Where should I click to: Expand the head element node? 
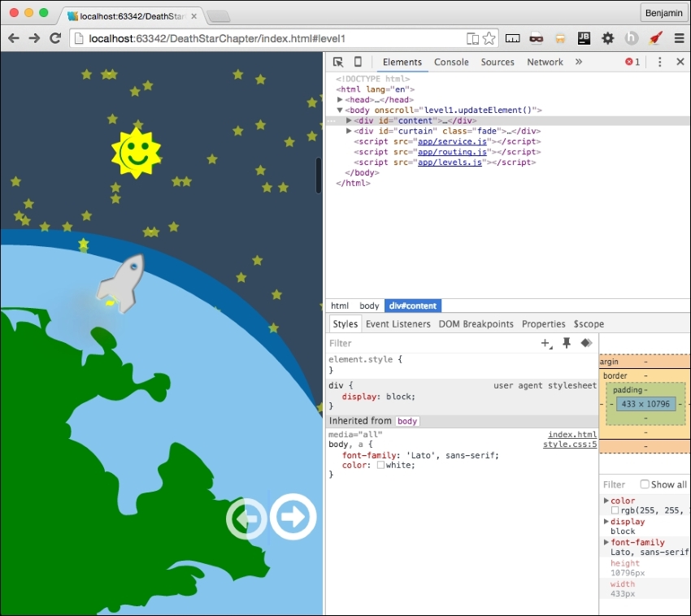(x=341, y=100)
